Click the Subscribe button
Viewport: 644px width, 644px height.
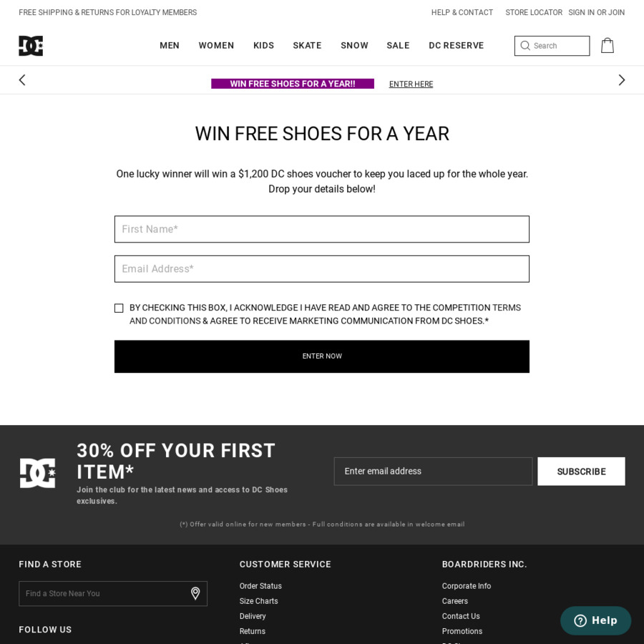pos(581,472)
